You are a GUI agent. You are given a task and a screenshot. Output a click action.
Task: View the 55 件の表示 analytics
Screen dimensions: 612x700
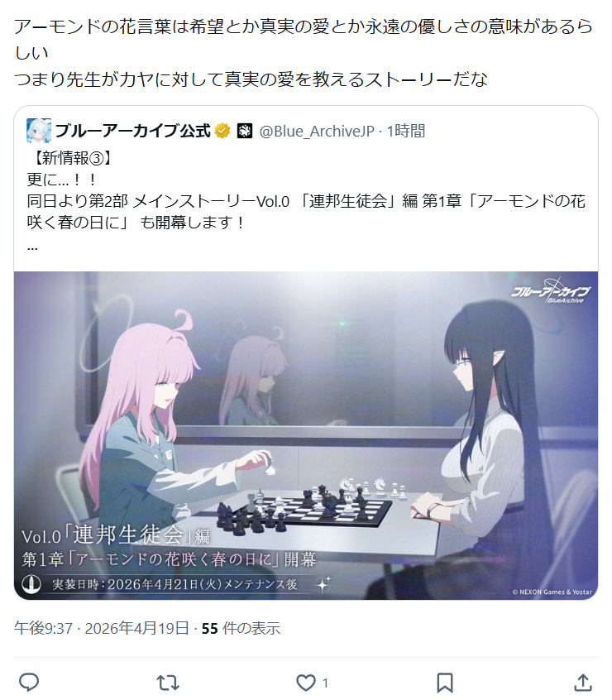pyautogui.click(x=241, y=628)
